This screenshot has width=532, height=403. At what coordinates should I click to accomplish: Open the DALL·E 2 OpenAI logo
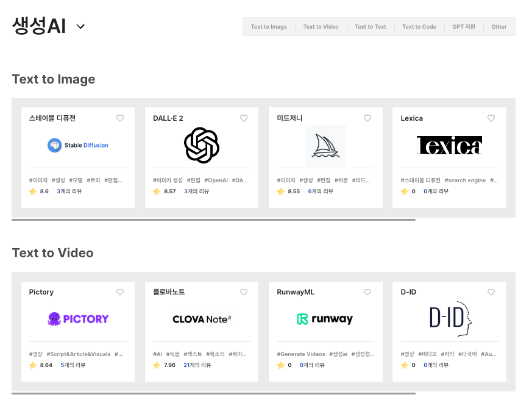[201, 145]
